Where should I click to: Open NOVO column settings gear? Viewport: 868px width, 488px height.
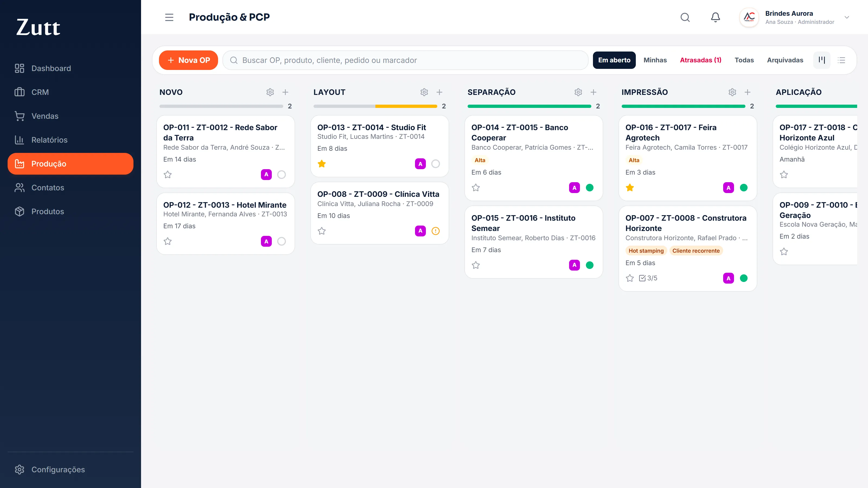click(x=270, y=92)
